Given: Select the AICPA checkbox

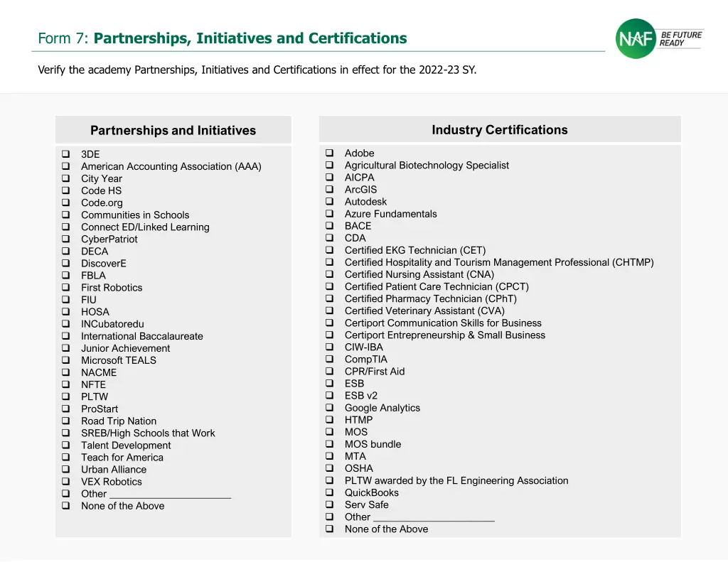Looking at the screenshot, I should coord(329,177).
